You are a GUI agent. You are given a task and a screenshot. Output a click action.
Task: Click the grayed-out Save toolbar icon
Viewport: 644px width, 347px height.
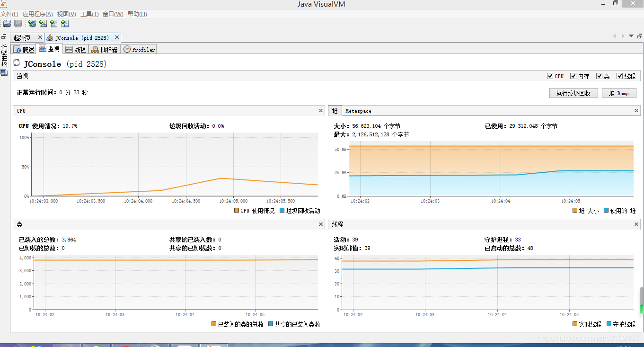coord(18,24)
